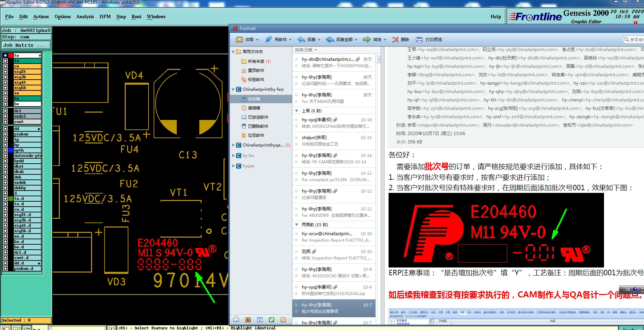Click the print preview printer icon

419,40
